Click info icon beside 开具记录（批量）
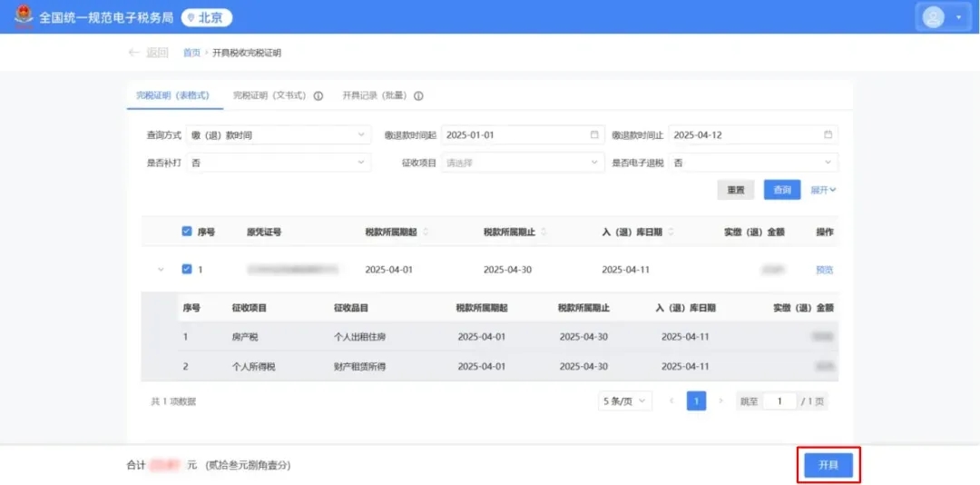The width and height of the screenshot is (980, 485). click(x=418, y=95)
